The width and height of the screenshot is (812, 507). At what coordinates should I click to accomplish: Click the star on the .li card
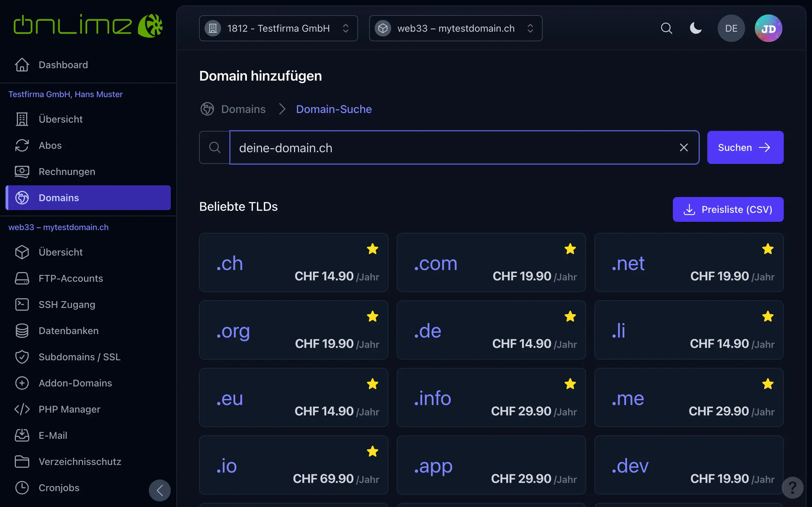[x=768, y=316]
